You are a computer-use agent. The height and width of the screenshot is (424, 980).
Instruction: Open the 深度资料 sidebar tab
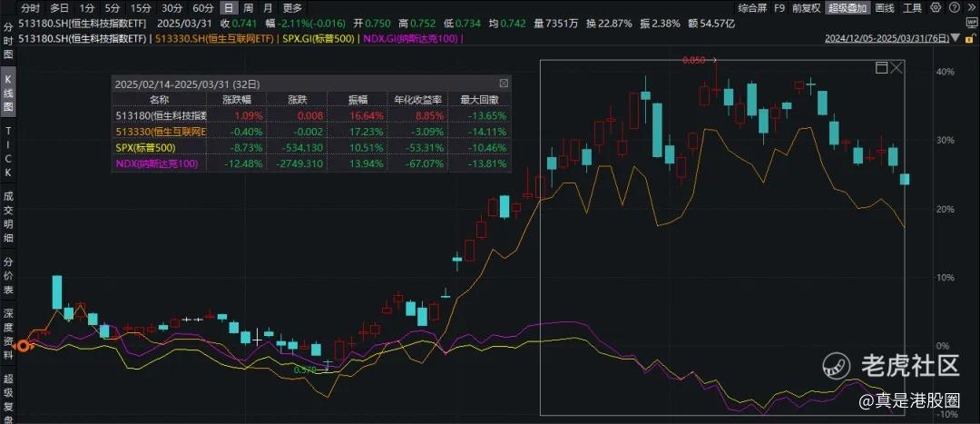(x=8, y=335)
